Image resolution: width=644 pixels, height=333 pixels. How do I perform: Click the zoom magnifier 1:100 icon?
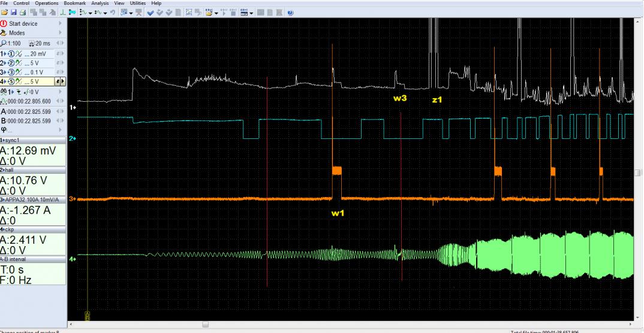[x=3, y=43]
